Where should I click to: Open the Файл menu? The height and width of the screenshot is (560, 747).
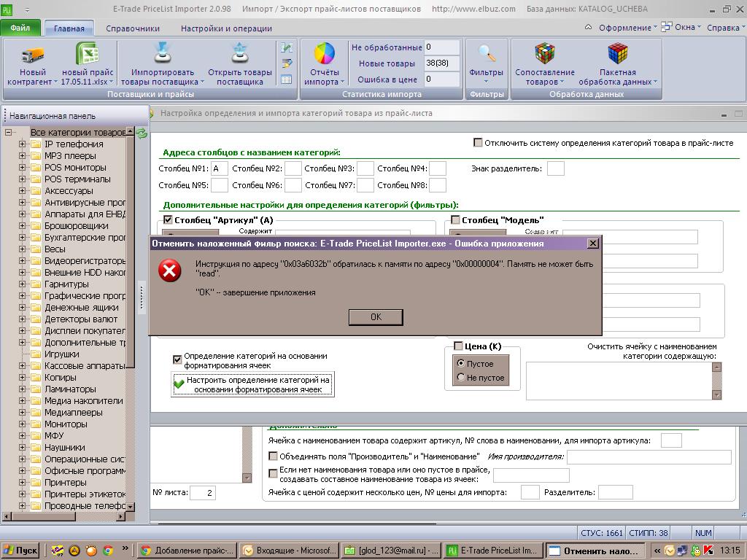pos(20,28)
